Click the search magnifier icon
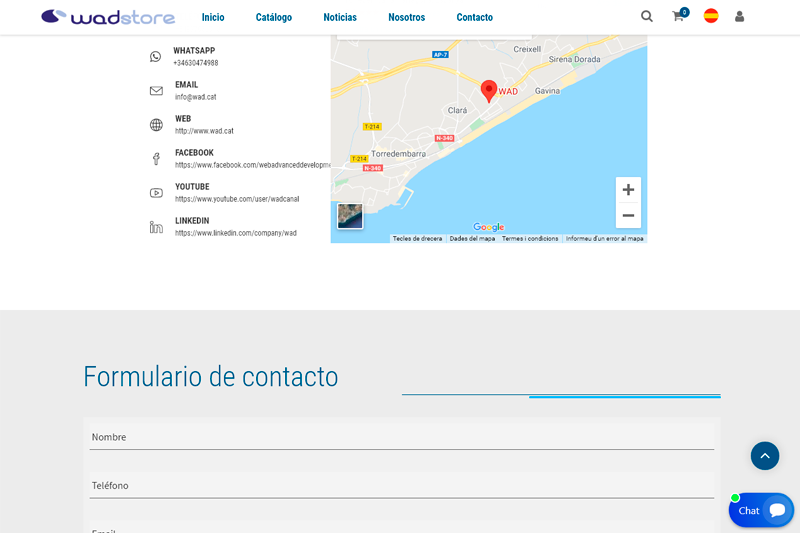Image resolution: width=800 pixels, height=533 pixels. 647,16
